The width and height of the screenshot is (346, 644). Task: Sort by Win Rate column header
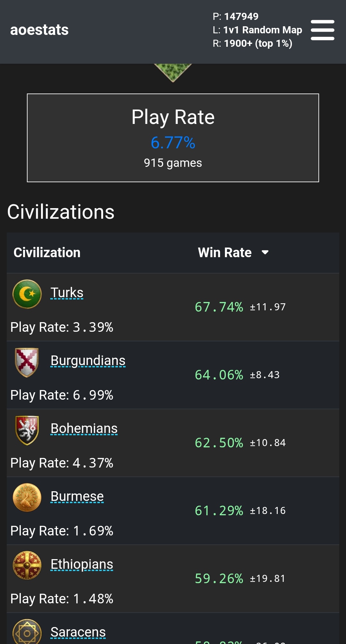(225, 253)
